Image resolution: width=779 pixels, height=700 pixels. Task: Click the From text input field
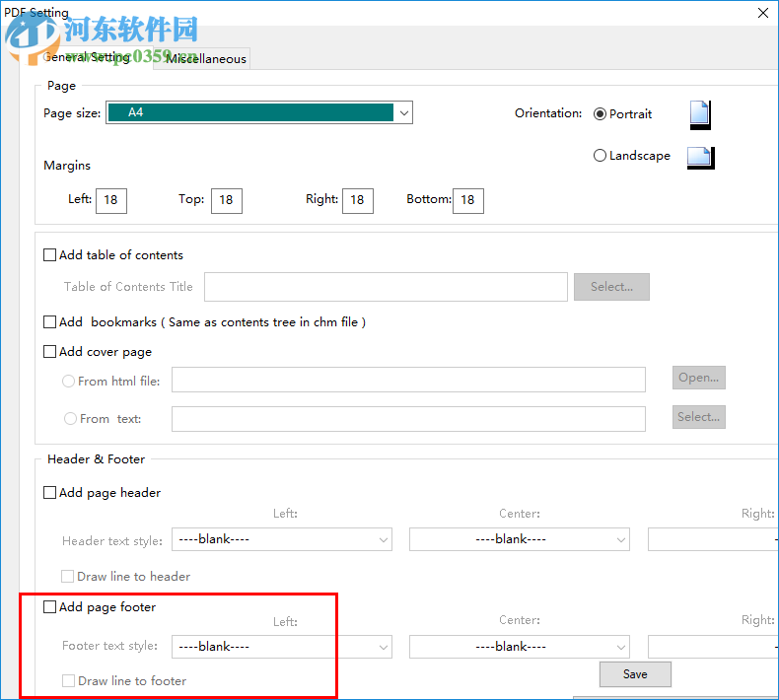408,419
